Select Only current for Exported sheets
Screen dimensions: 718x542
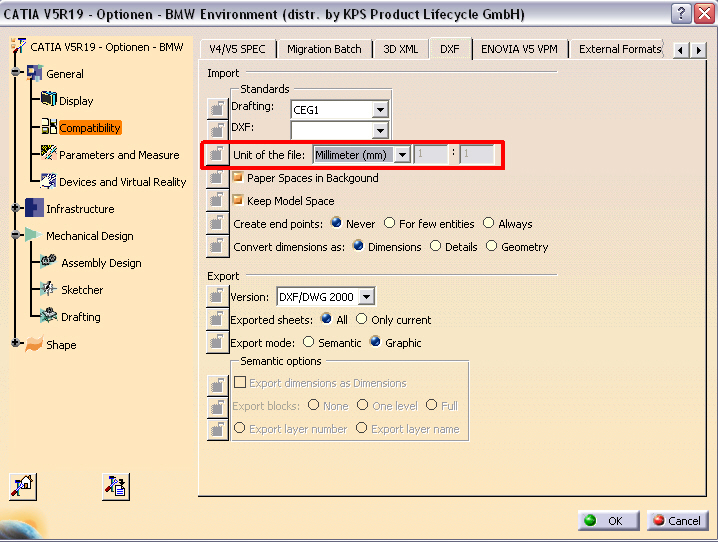[x=361, y=319]
